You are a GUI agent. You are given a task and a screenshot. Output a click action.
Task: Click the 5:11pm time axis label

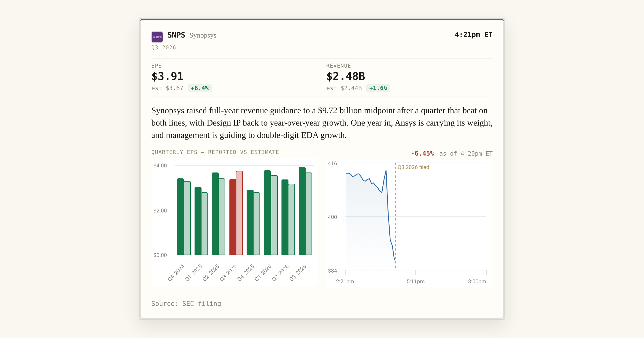point(416,281)
